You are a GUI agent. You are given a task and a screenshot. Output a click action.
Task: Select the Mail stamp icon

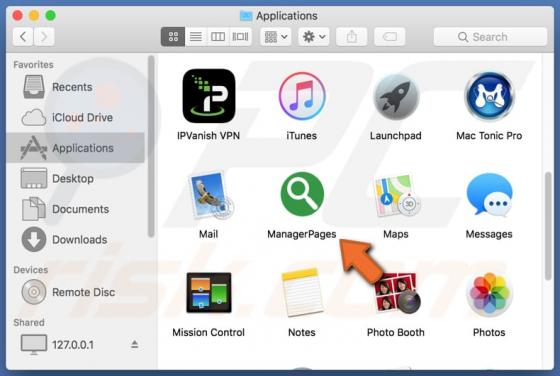(x=211, y=195)
